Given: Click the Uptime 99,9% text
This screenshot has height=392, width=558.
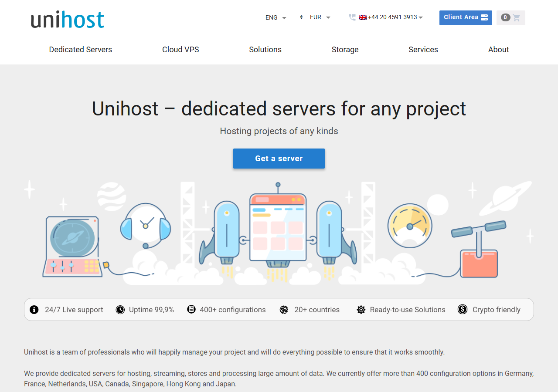Looking at the screenshot, I should click(151, 310).
